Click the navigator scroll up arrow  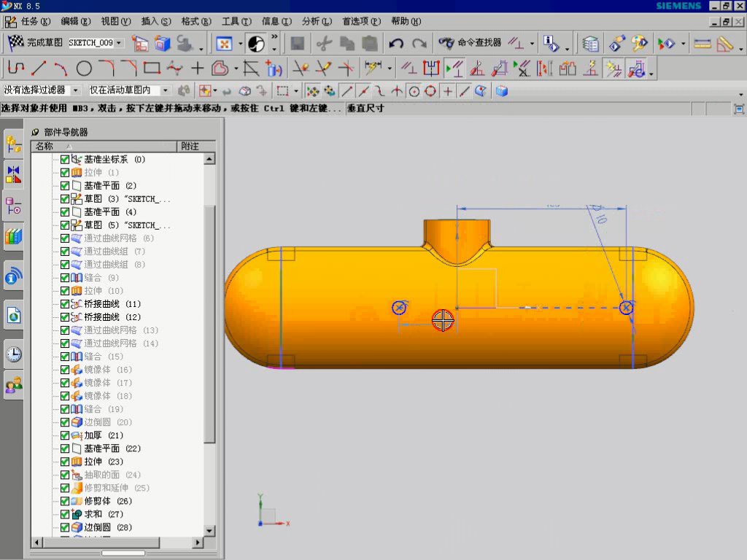pyautogui.click(x=209, y=159)
